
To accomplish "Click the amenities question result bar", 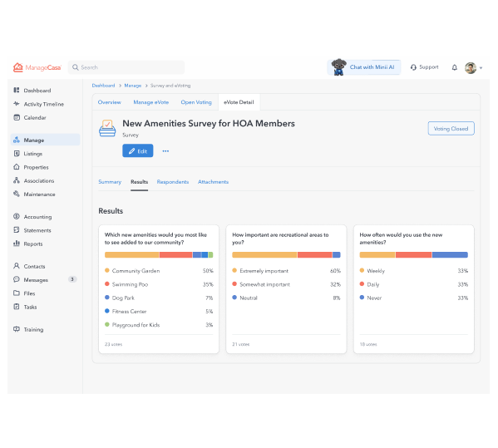I will (159, 254).
